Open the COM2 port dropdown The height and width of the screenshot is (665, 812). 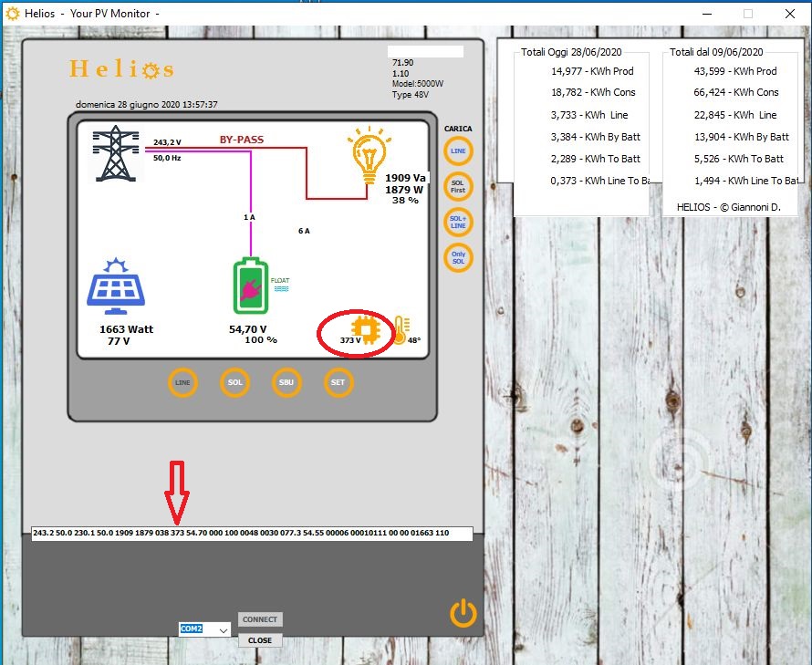click(220, 629)
